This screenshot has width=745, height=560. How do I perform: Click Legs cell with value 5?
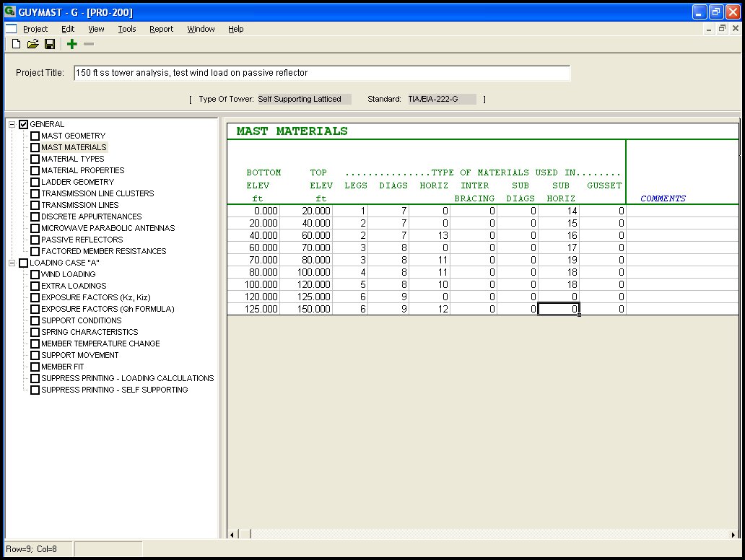pos(350,285)
